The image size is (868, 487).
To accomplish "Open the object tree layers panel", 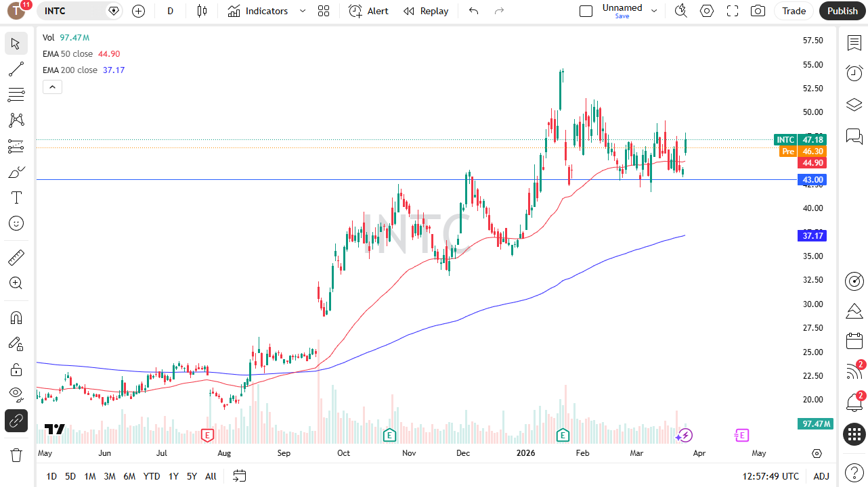I will (x=854, y=105).
